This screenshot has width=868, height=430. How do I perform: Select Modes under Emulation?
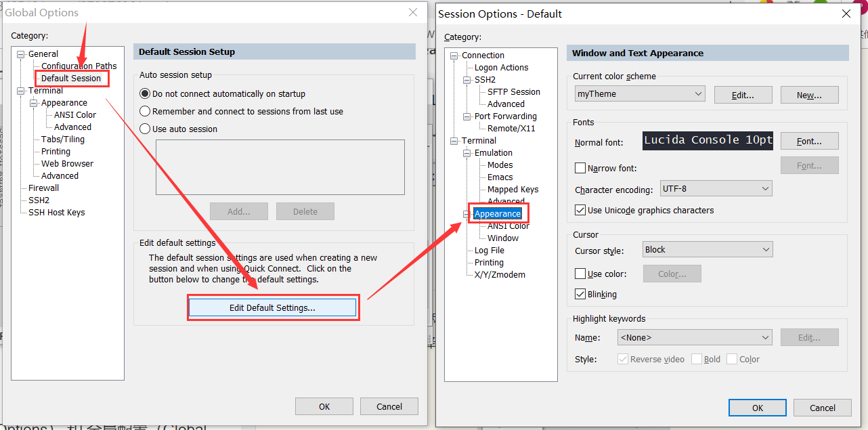tap(500, 165)
